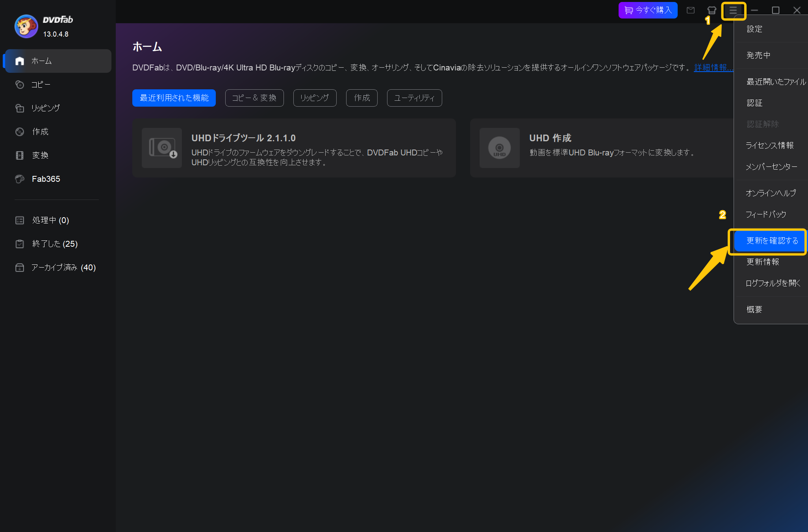Open the 作成 sidebar section

58,132
